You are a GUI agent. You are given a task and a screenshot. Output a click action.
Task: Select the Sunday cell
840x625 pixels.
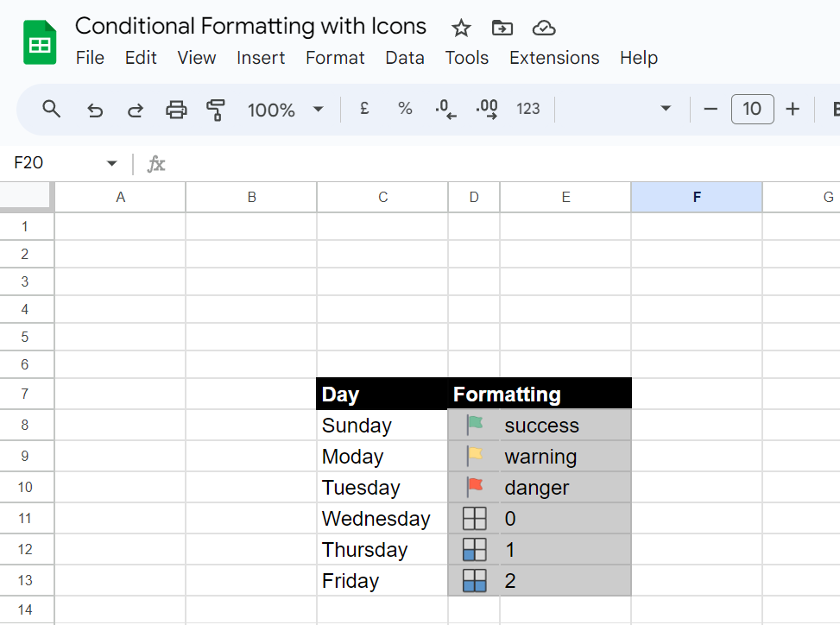pos(382,426)
